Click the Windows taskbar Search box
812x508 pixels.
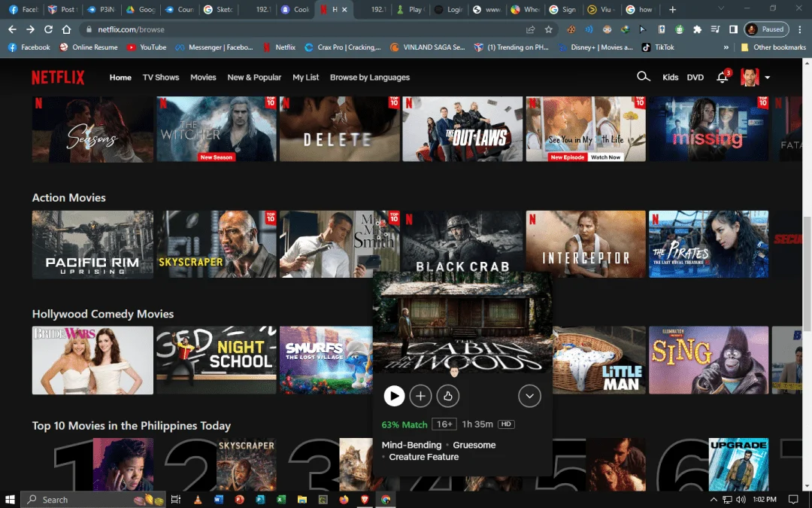[93, 500]
